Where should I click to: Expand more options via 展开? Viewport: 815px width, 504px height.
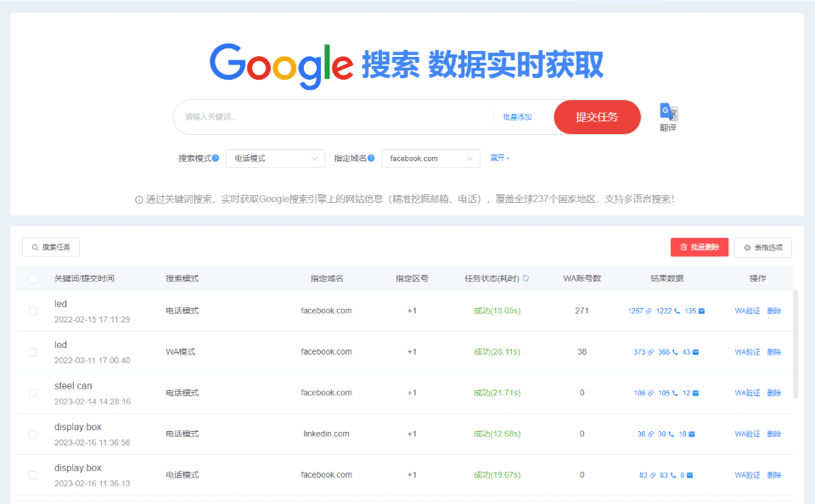click(x=499, y=158)
